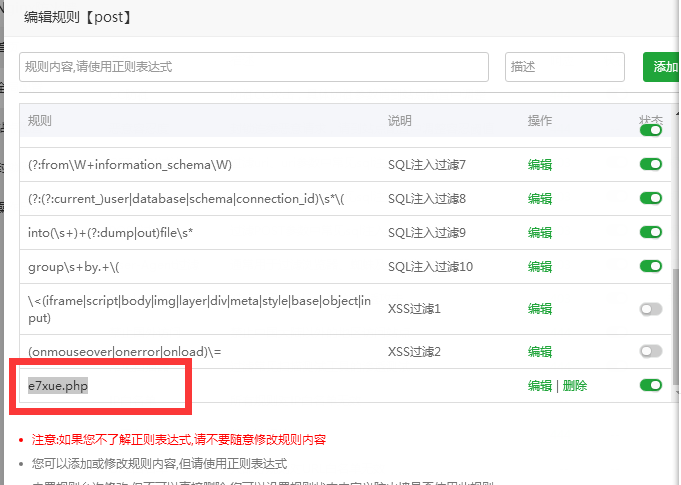681x485 pixels.
Task: Delete the e7xue.php rule
Action: click(x=575, y=386)
